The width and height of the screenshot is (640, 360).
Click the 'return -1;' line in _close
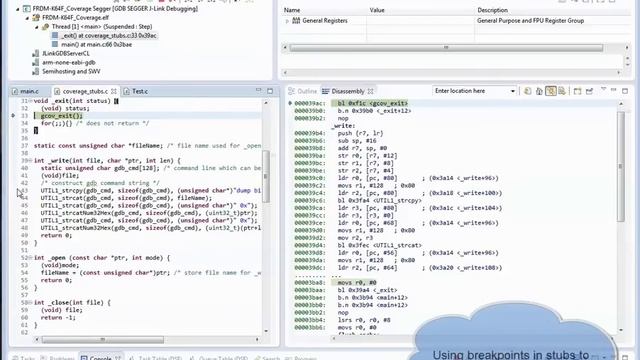58,318
